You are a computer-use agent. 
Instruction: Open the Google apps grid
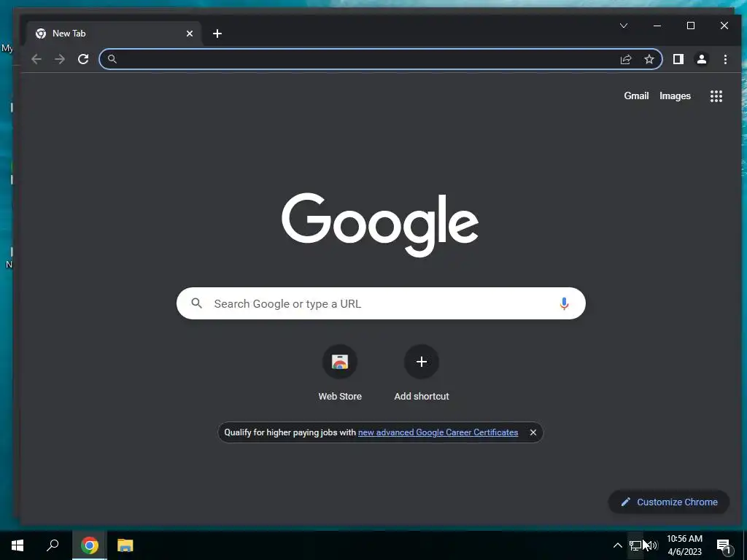click(x=716, y=96)
